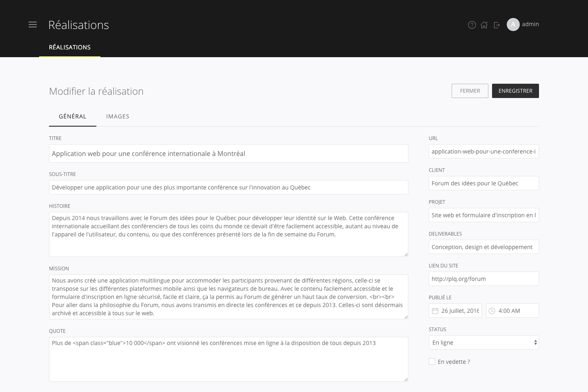
Task: Focus the Sous-titre input field
Action: point(228,187)
